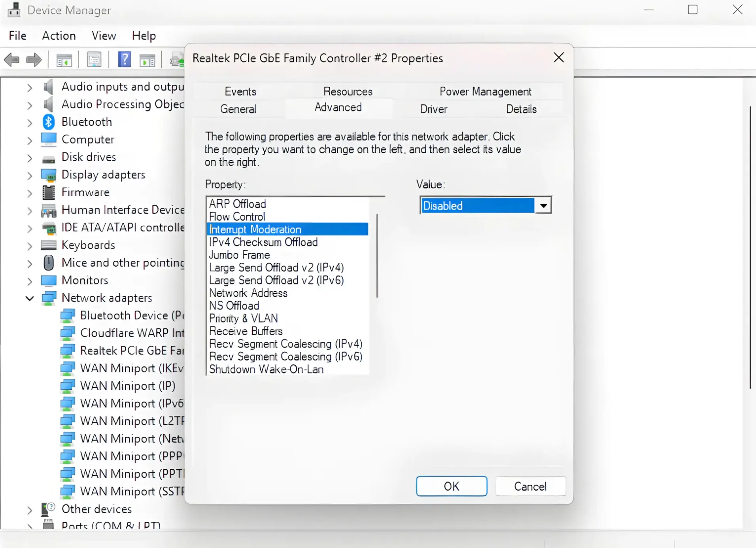Switch to the Power Management tab
This screenshot has width=756, height=548.
[x=486, y=91]
